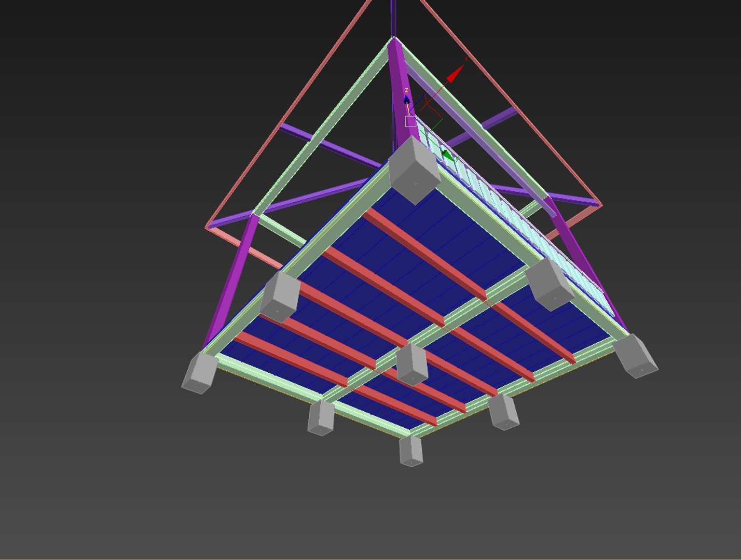Click the square center handle of the transform gizmo

tap(410, 121)
